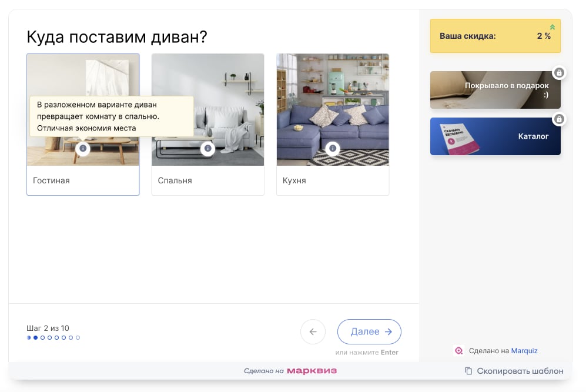
Task: Go back with the left arrow button
Action: pyautogui.click(x=313, y=331)
